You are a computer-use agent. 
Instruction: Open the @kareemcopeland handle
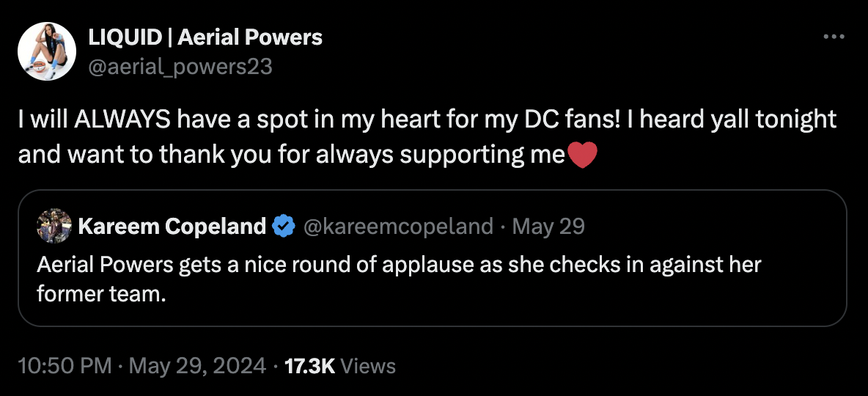point(397,227)
